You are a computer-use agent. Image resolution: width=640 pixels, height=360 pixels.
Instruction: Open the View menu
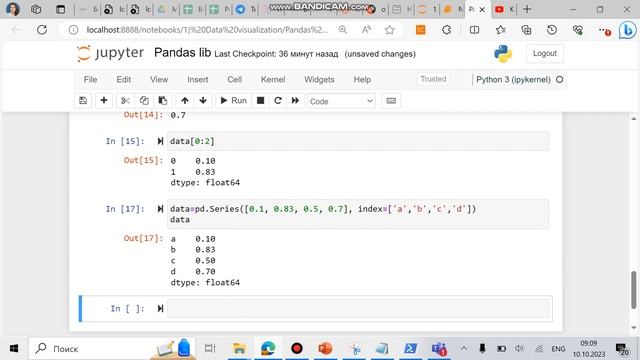[x=159, y=80]
